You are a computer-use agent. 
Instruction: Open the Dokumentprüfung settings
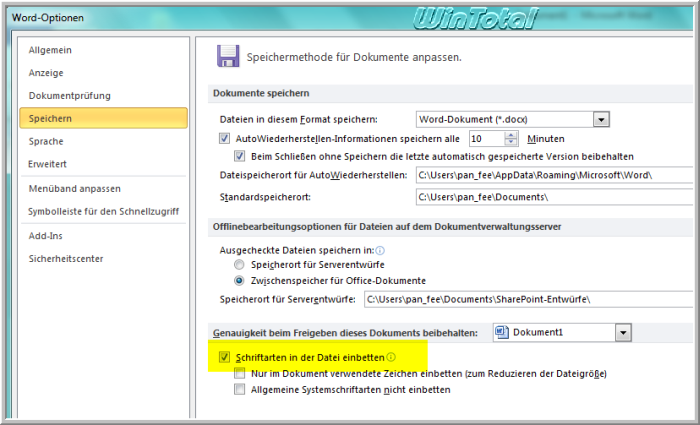(70, 96)
